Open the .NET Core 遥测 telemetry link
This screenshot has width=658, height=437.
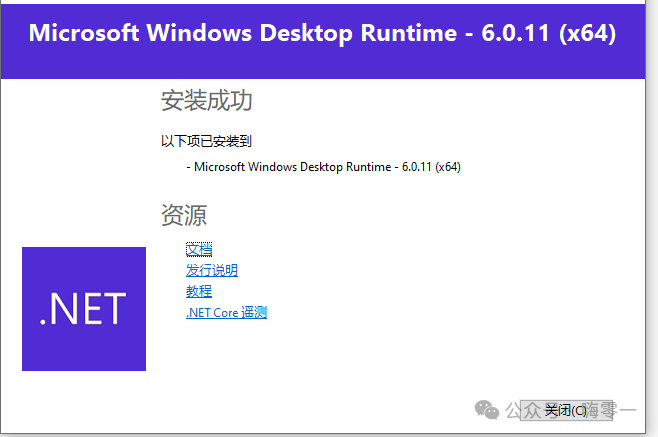click(227, 312)
